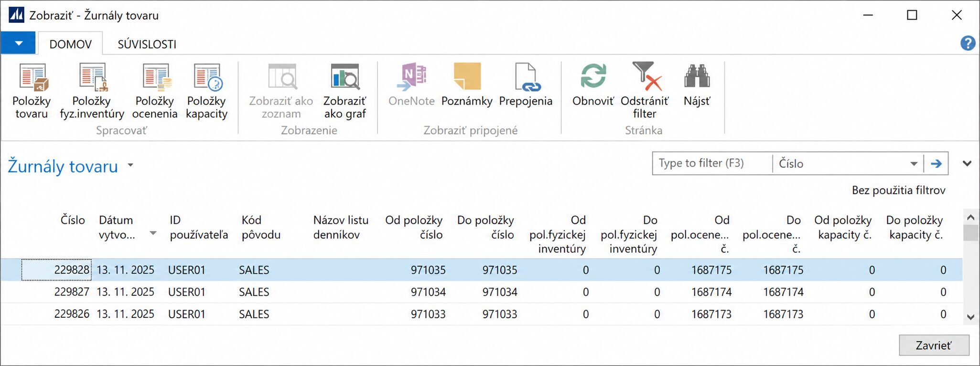980x366 pixels.
Task: Click Zobraziť ako zoznam icon
Action: (282, 77)
